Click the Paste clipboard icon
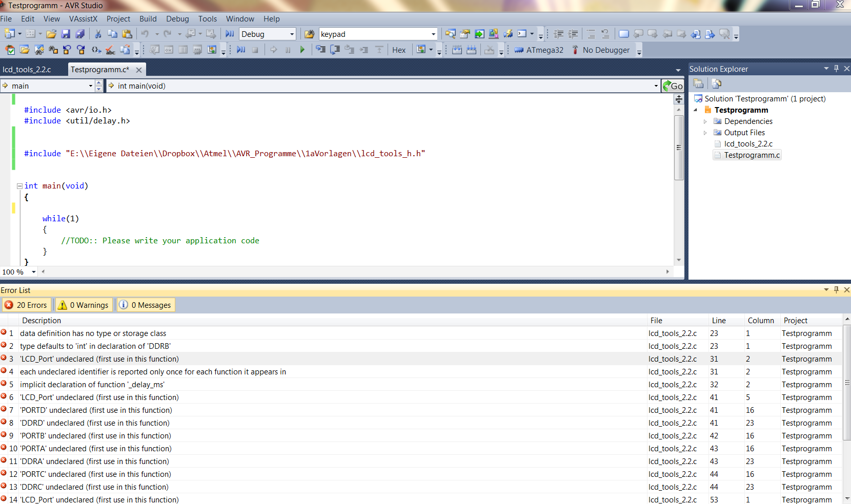The image size is (851, 504). (127, 34)
